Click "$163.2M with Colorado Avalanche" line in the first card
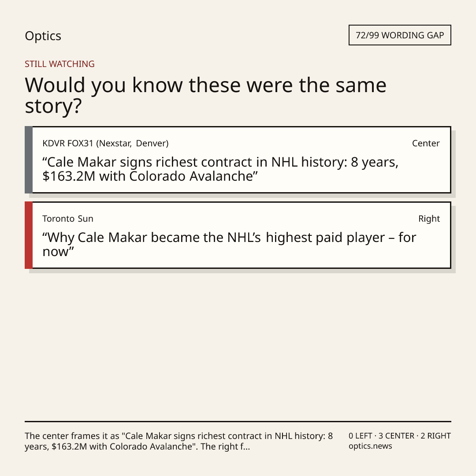 coord(150,176)
